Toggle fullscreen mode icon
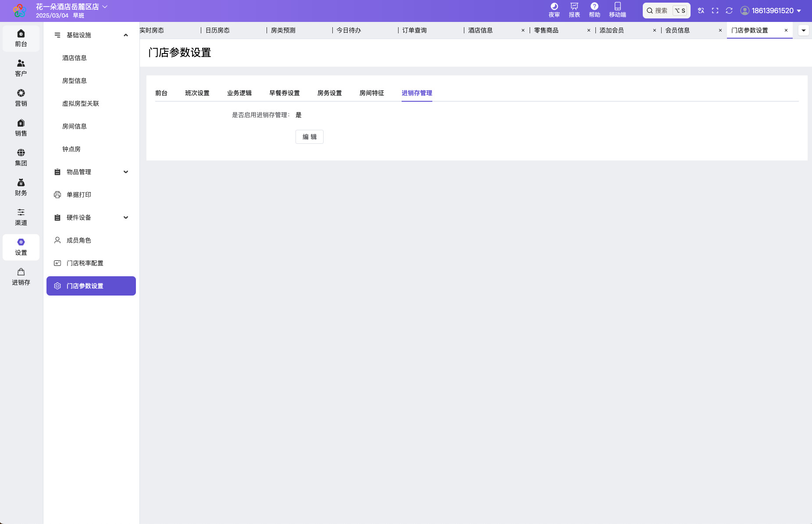Image resolution: width=812 pixels, height=524 pixels. tap(715, 11)
